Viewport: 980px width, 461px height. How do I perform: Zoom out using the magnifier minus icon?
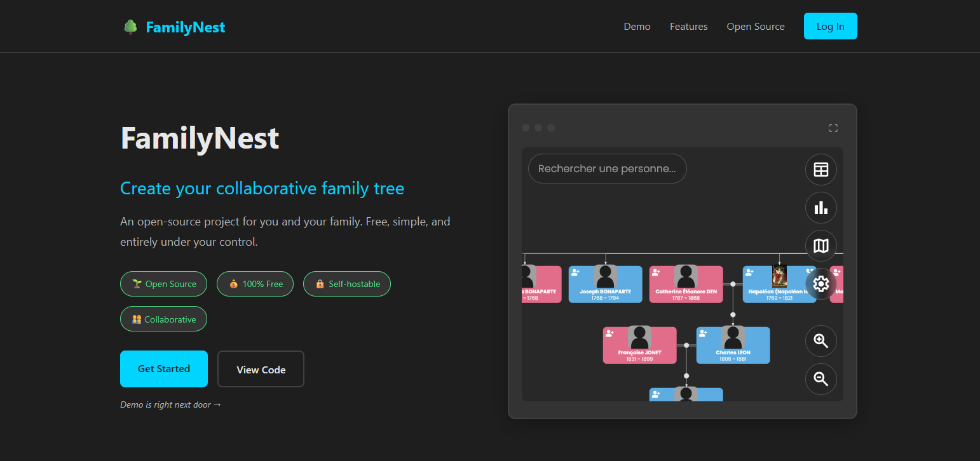tap(820, 379)
